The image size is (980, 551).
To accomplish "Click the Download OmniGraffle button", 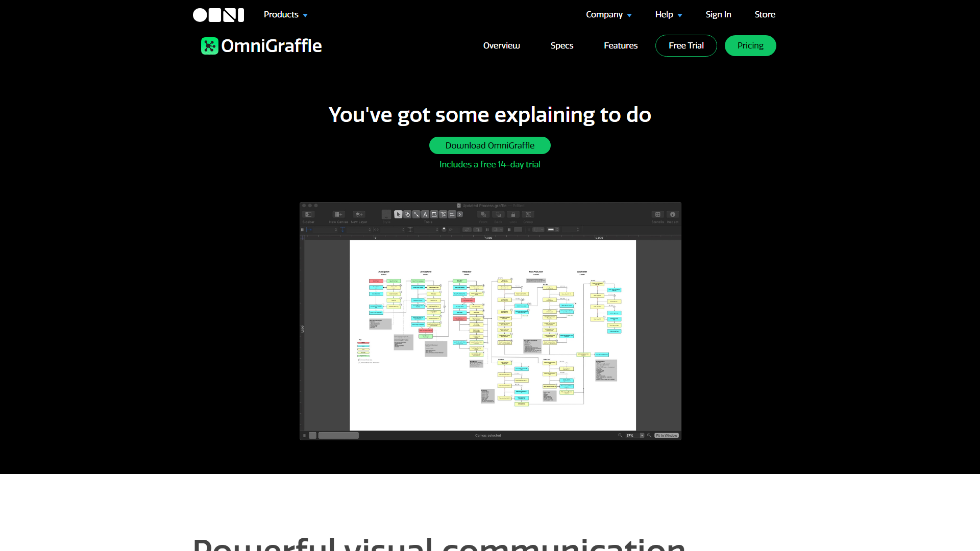I will [x=489, y=145].
